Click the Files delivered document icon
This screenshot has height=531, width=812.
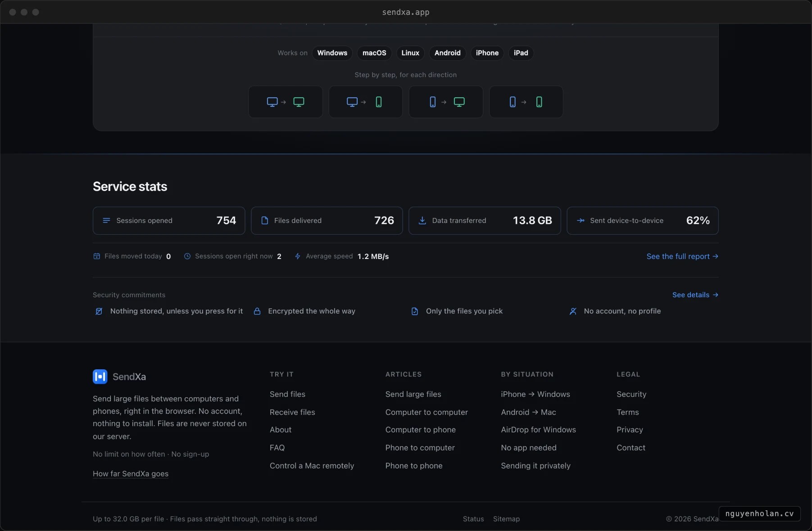pos(265,221)
